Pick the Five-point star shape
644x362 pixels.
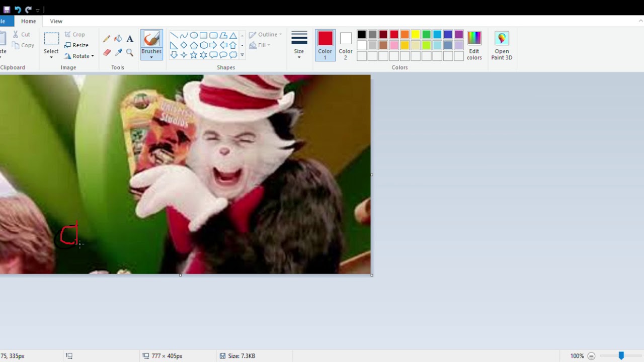pyautogui.click(x=194, y=55)
